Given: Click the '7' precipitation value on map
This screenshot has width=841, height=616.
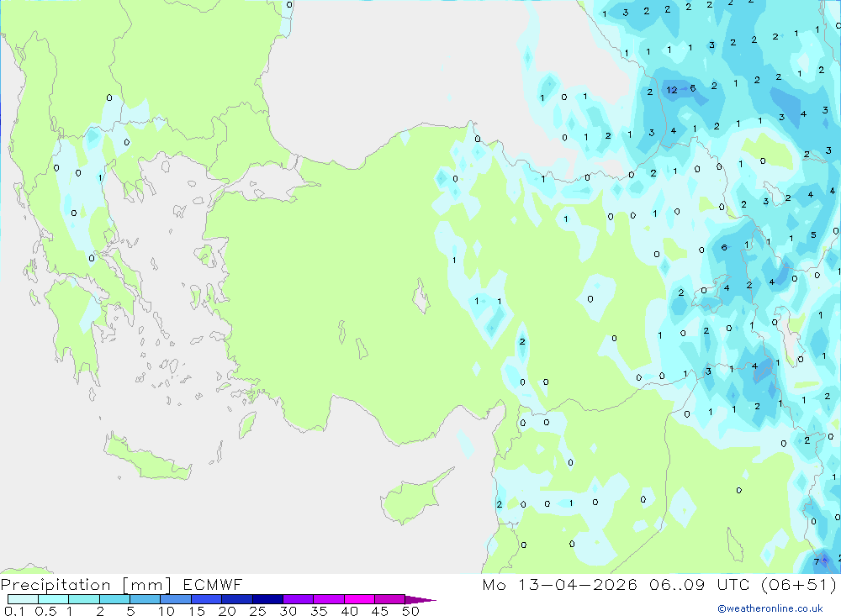Looking at the screenshot, I should [817, 561].
